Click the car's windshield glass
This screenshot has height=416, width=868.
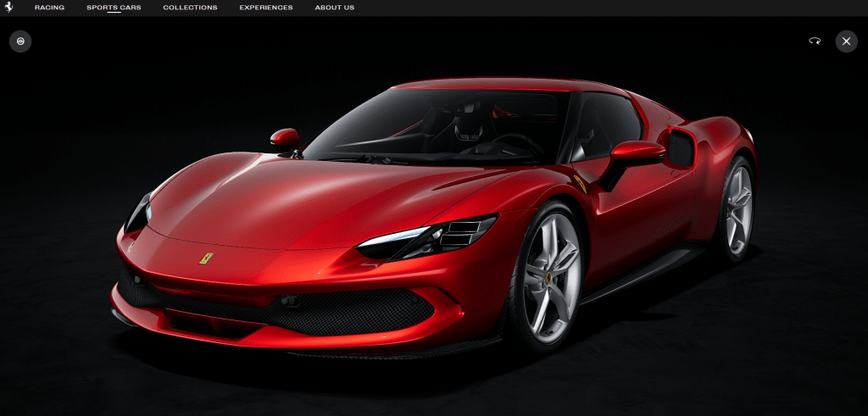424,127
